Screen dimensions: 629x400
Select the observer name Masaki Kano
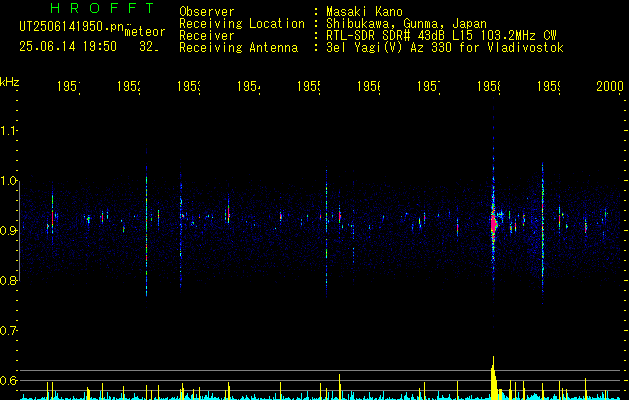coord(364,11)
